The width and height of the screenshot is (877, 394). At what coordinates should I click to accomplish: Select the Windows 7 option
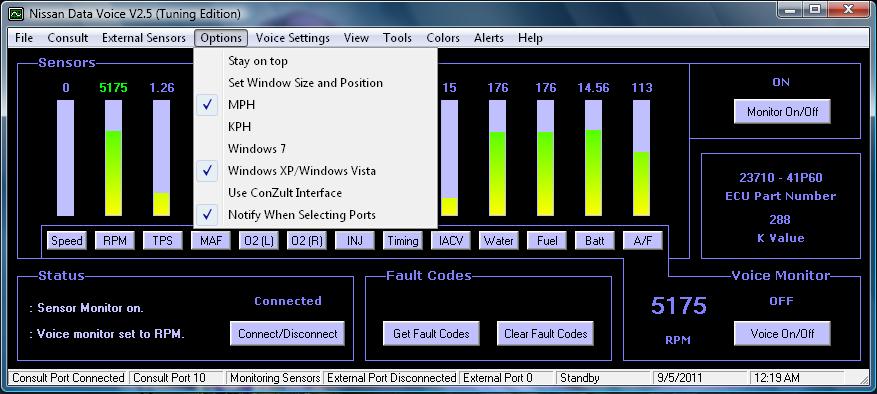[315, 149]
